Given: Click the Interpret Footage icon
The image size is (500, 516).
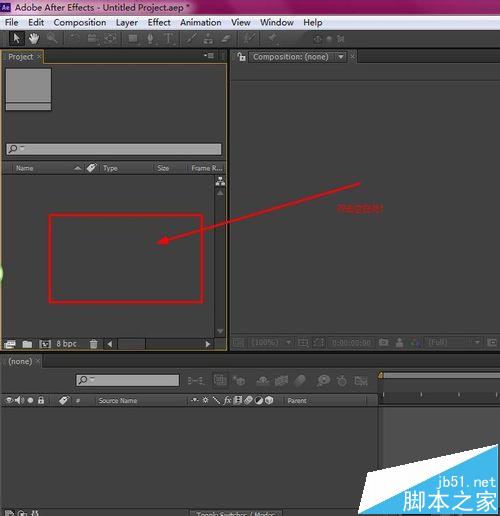Looking at the screenshot, I should pos(10,344).
